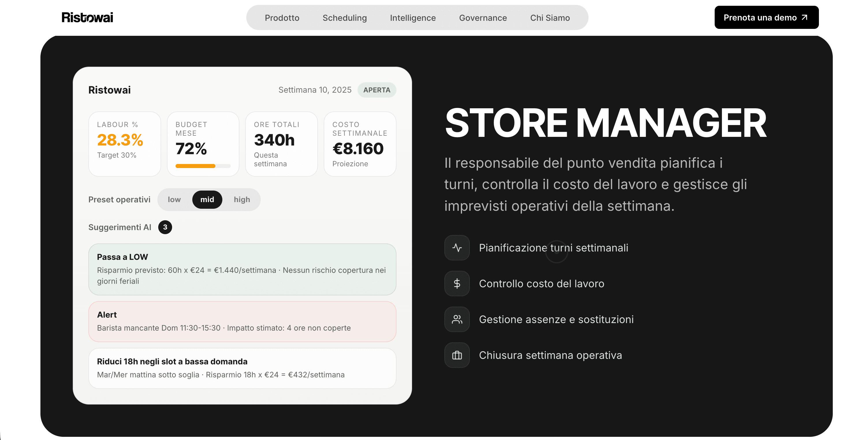Select the mid preset
The width and height of the screenshot is (868, 440).
207,200
